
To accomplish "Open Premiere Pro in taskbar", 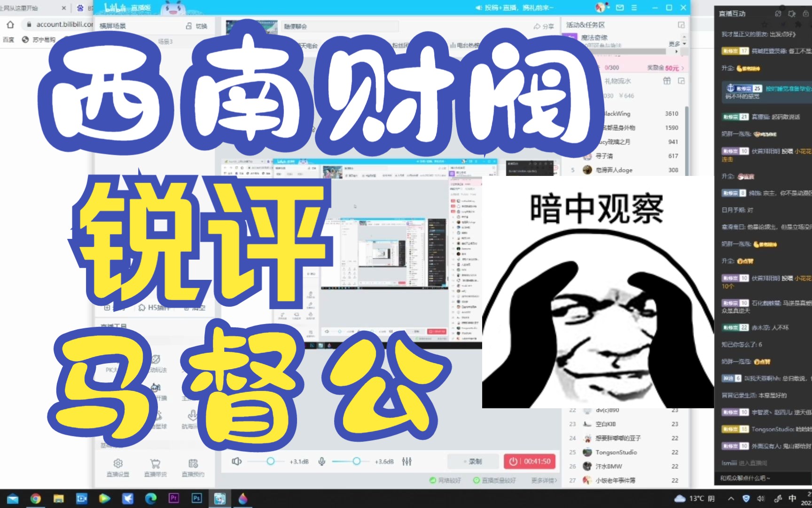I will (x=174, y=498).
